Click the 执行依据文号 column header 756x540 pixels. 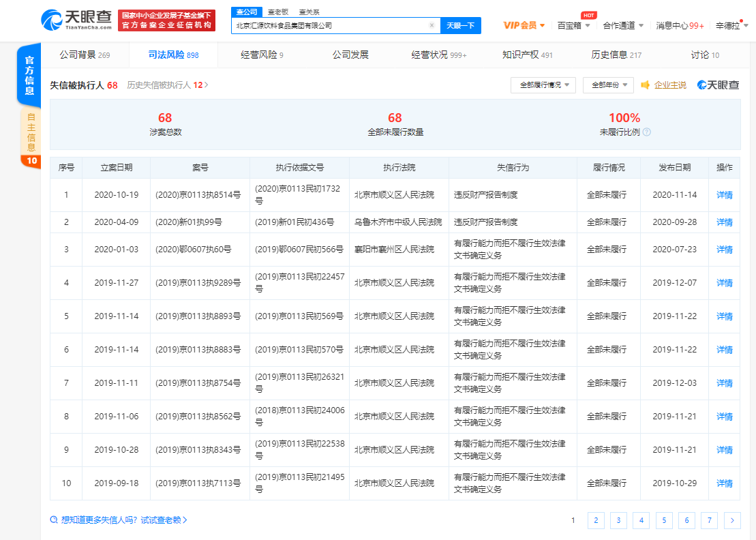(299, 168)
